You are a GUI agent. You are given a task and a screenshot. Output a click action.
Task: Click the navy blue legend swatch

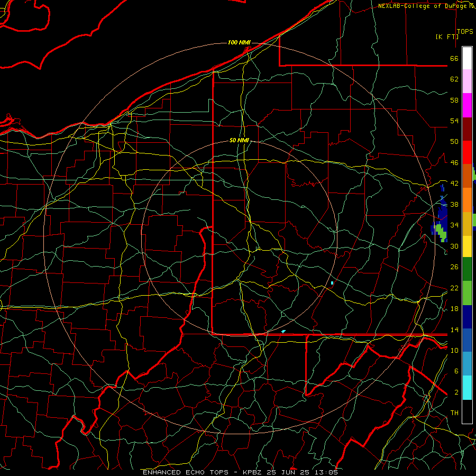[x=467, y=317]
